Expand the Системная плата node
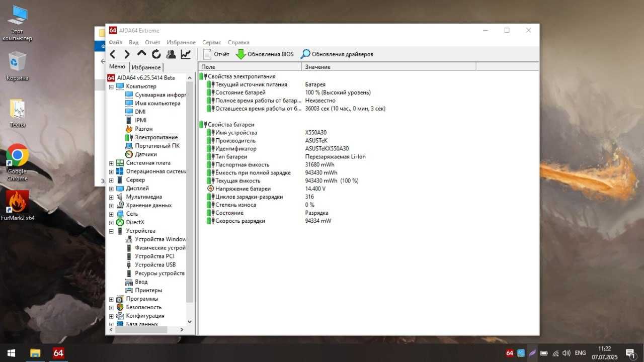Screen dimensions: 644x362 111,163
